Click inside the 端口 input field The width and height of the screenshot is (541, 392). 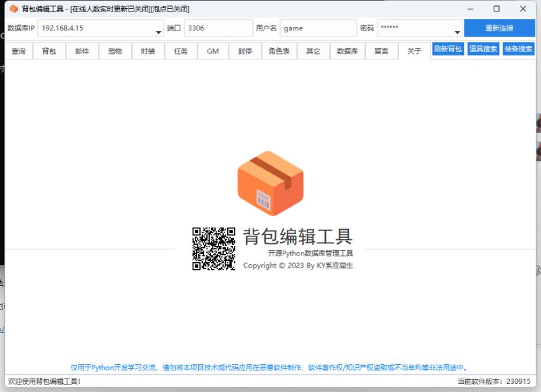point(216,29)
